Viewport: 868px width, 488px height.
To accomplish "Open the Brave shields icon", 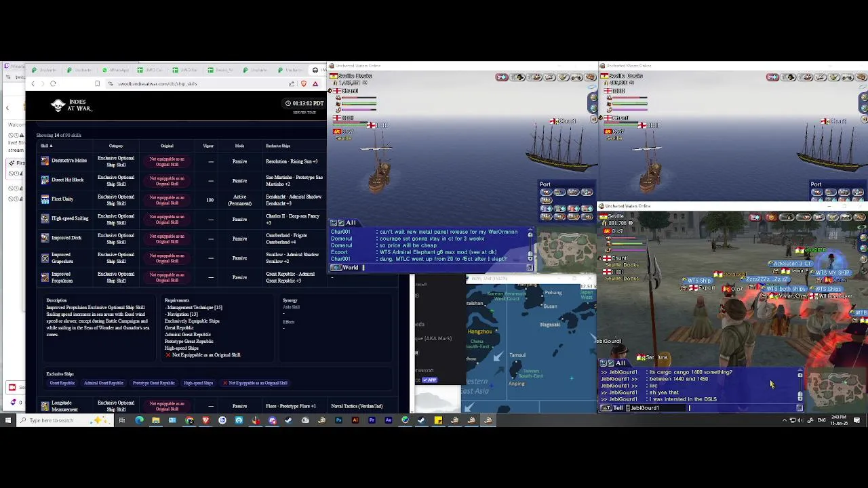I will point(304,83).
